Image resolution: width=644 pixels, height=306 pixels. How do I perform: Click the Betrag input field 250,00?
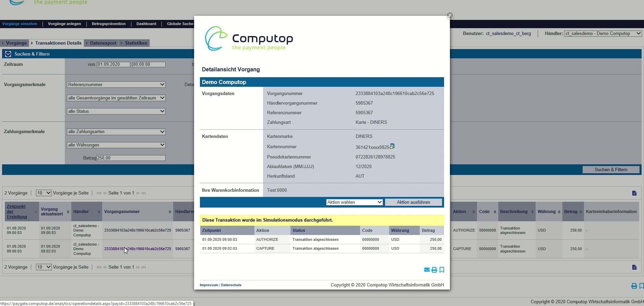pos(131,158)
